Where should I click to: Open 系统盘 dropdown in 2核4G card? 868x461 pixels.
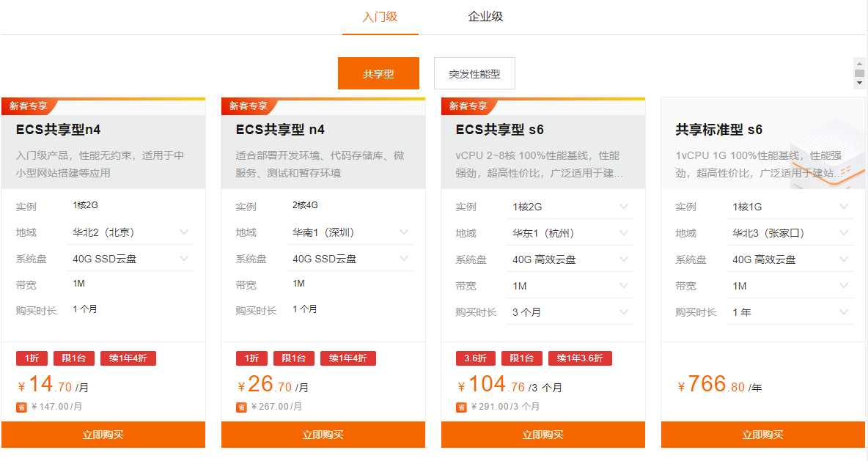coord(350,259)
